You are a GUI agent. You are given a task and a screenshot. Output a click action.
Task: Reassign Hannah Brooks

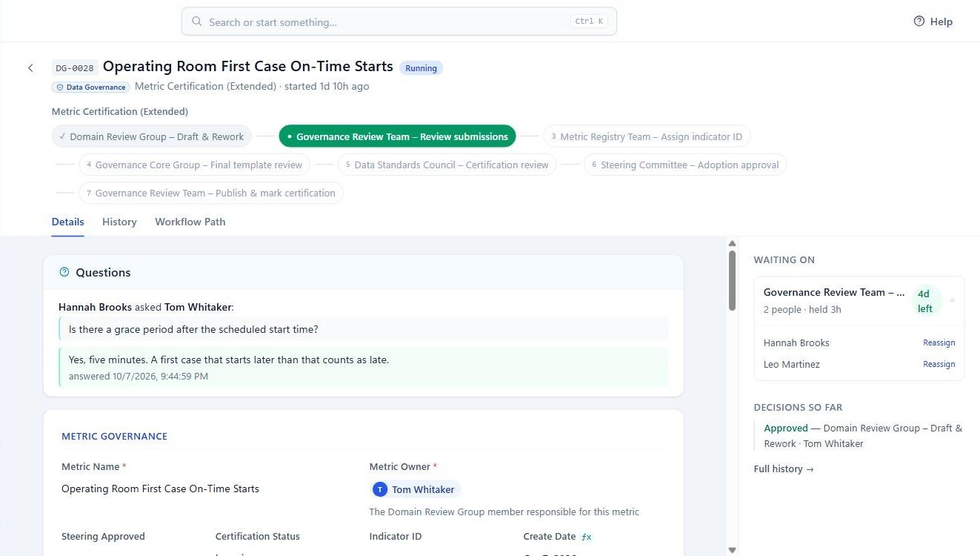click(939, 343)
